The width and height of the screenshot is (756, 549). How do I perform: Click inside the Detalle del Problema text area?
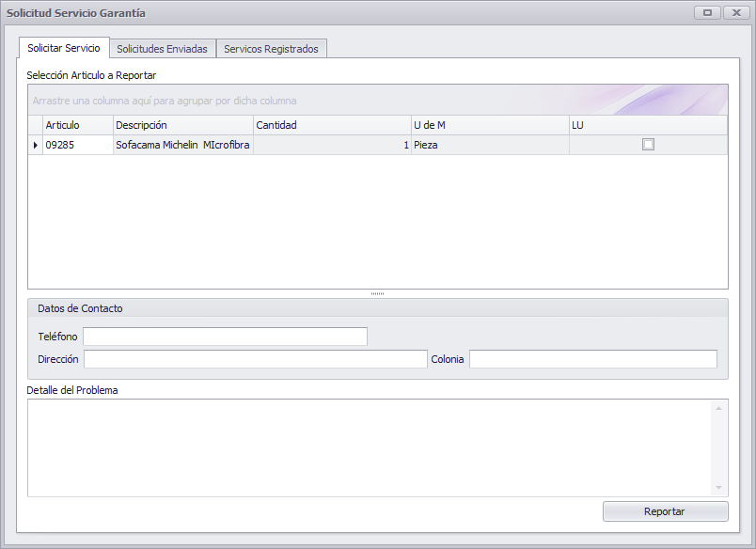(370, 447)
